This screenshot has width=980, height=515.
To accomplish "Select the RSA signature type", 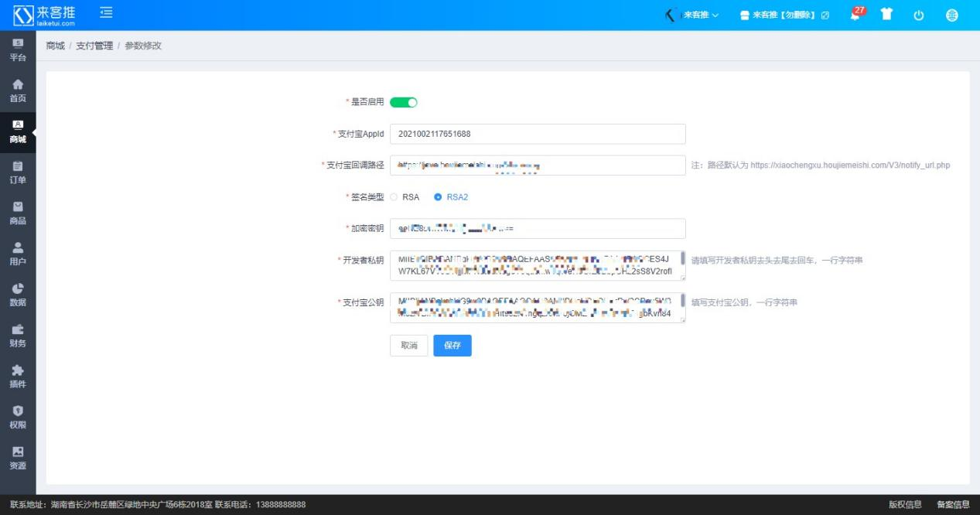I will coord(405,197).
